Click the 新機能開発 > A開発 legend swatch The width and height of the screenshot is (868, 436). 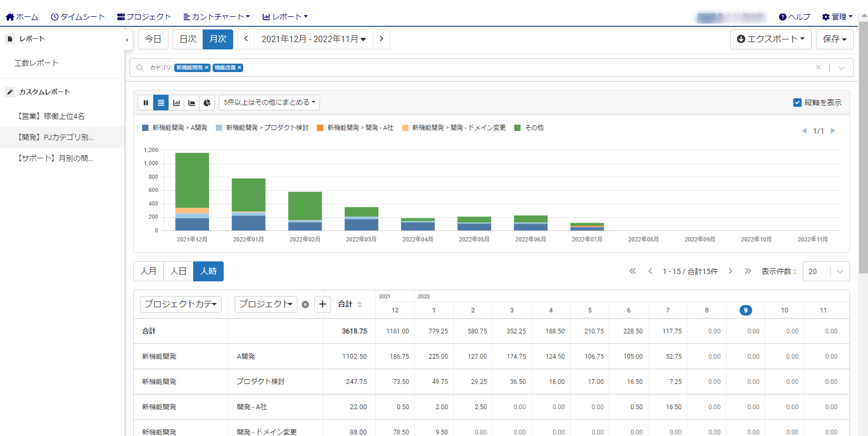click(145, 128)
